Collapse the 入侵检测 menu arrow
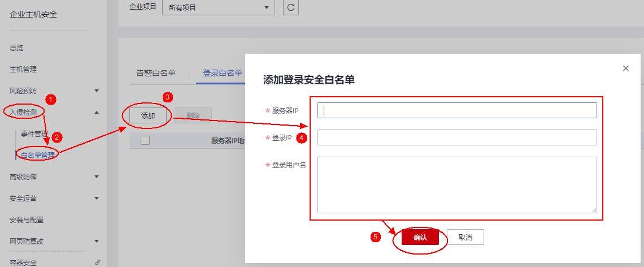The image size is (644, 267). click(97, 112)
